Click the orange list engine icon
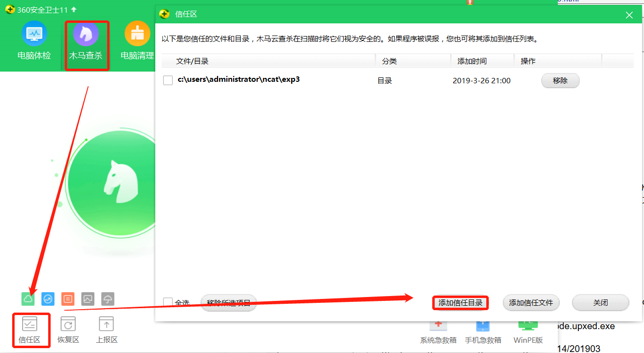 (x=68, y=298)
